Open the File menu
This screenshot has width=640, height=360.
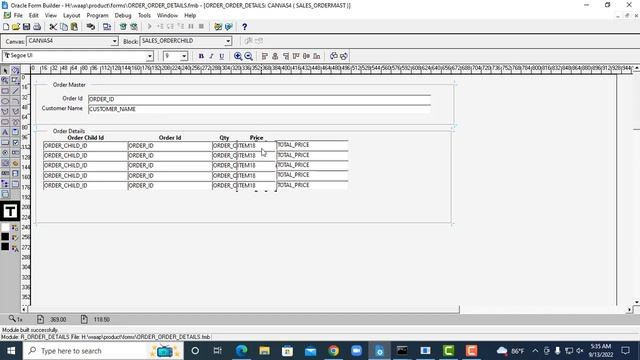(18, 16)
